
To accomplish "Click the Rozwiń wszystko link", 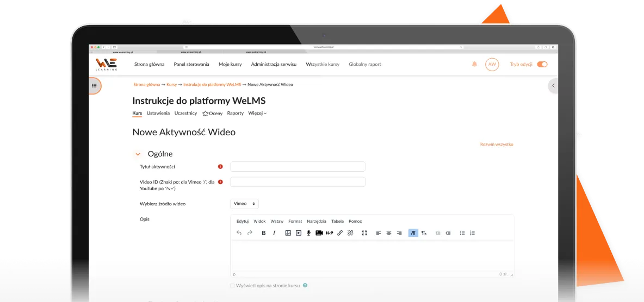I will 497,144.
